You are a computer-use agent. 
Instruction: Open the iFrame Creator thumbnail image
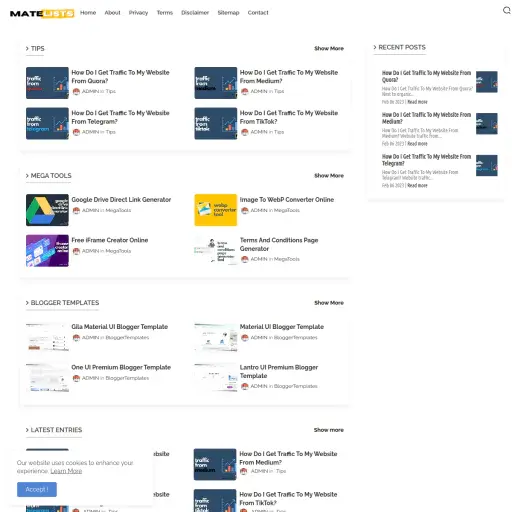click(47, 251)
